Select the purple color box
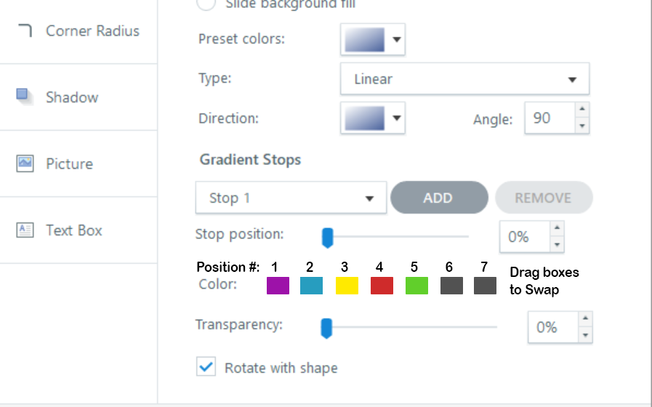Viewport: 652px width, 407px height. (x=278, y=286)
